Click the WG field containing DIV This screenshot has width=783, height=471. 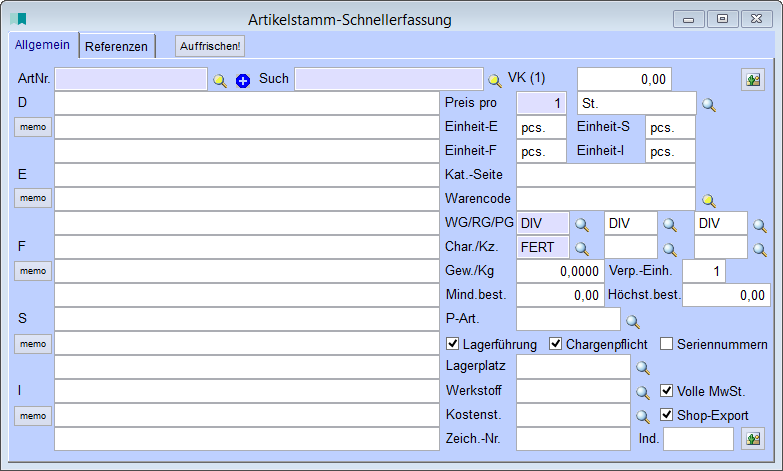pos(542,223)
